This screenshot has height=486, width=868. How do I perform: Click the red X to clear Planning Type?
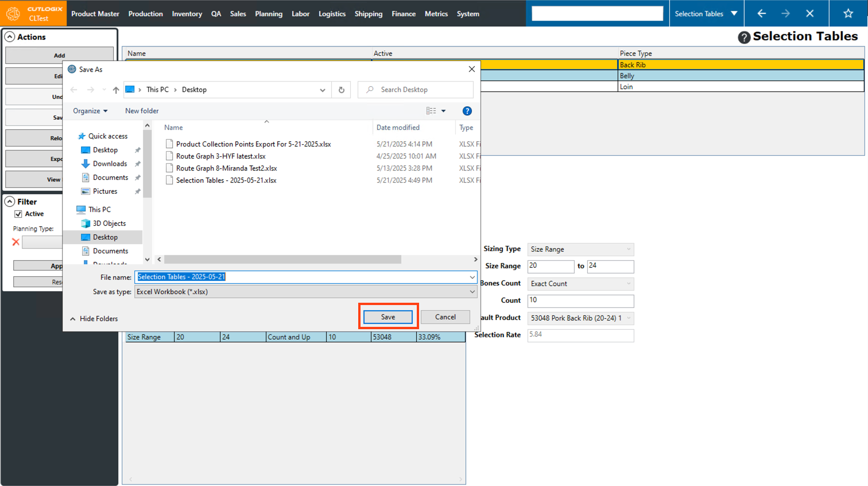tap(16, 242)
